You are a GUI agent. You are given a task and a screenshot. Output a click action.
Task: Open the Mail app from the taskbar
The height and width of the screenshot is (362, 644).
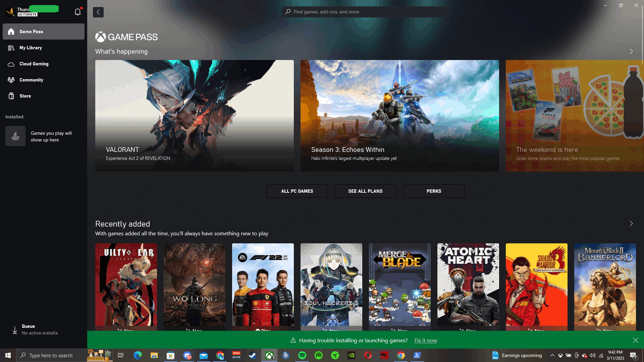coord(204,355)
